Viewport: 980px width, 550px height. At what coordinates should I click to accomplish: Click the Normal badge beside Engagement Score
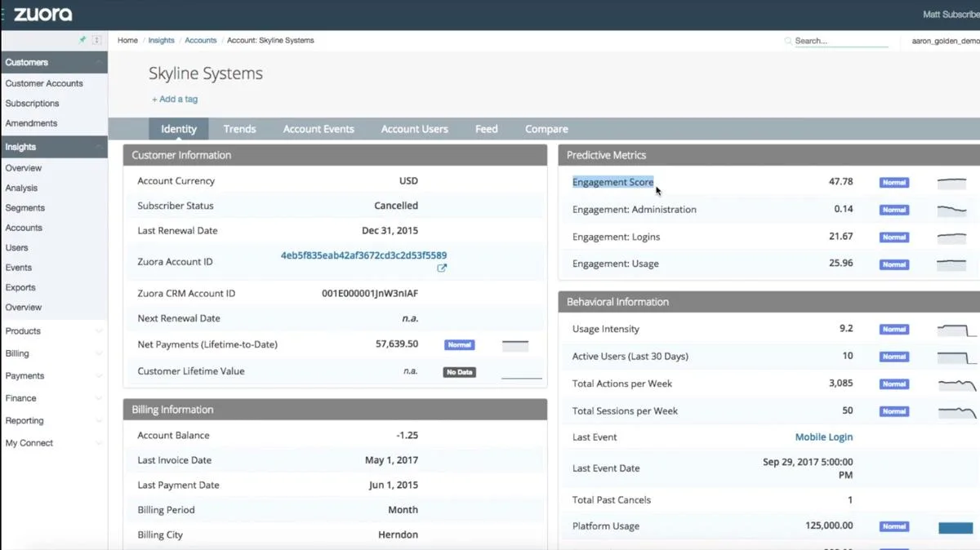click(x=894, y=183)
